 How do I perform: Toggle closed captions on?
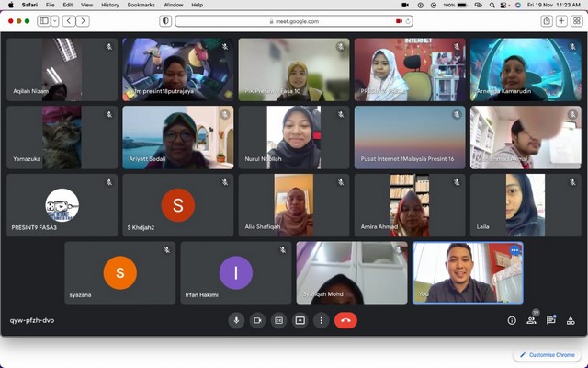[278, 320]
